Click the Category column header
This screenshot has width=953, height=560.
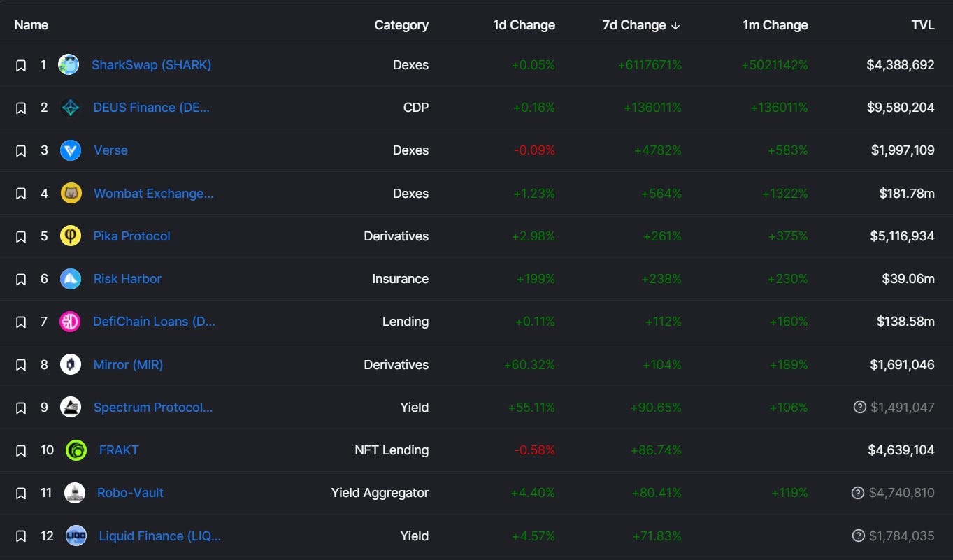401,25
